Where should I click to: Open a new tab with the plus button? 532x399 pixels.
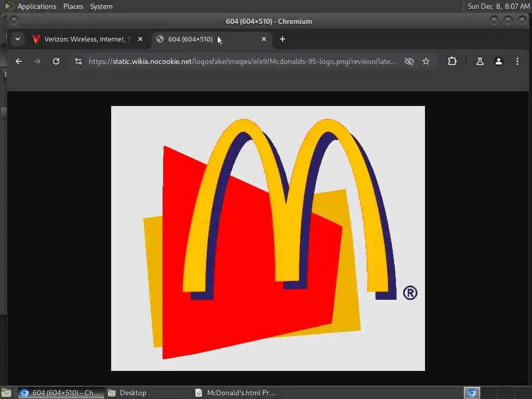282,39
